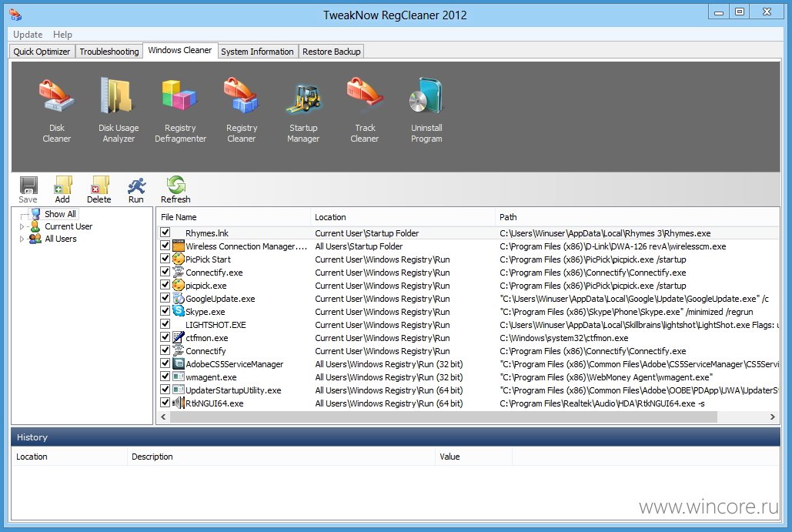Screen dimensions: 792x532
Task: Disable the RtkNGUI64.exe checkbox
Action: tap(165, 403)
